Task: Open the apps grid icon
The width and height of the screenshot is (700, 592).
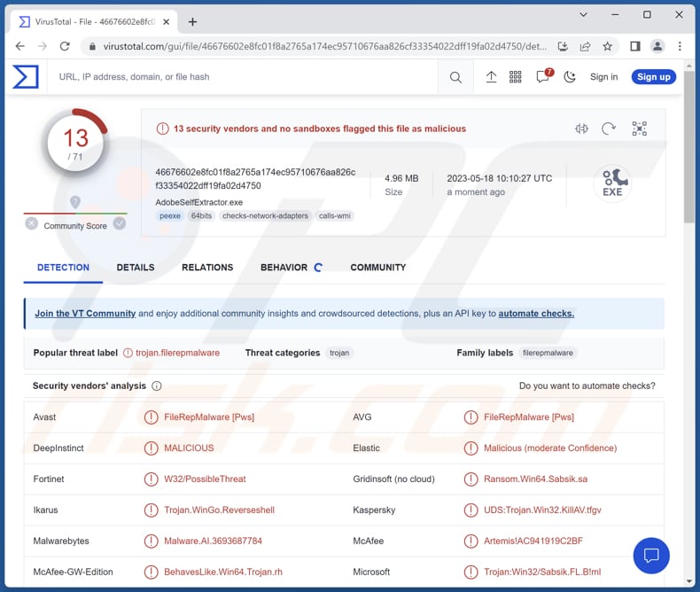Action: (x=515, y=77)
